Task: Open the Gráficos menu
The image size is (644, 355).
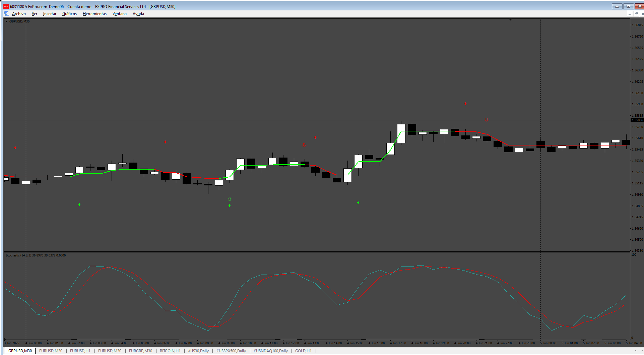Action: pyautogui.click(x=69, y=14)
